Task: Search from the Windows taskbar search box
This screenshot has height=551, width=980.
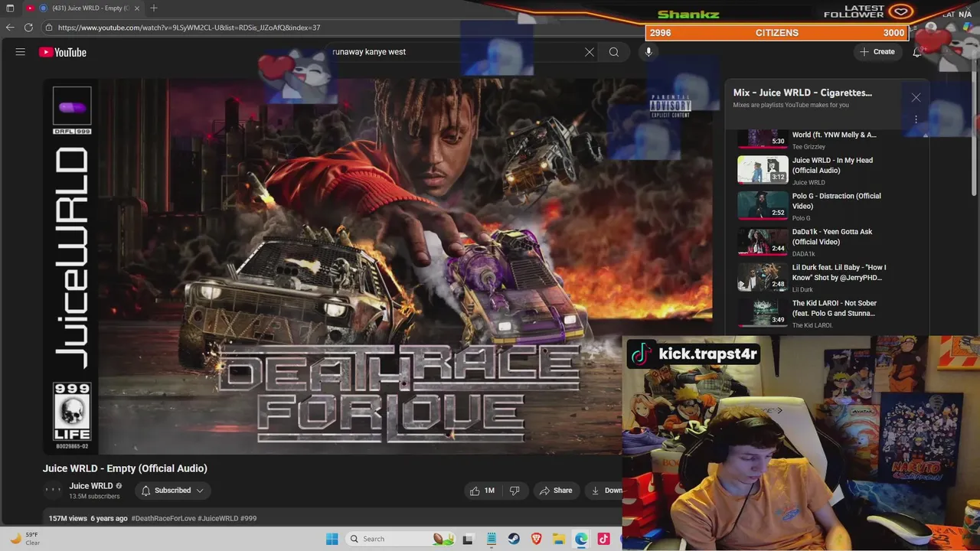Action: tap(400, 539)
